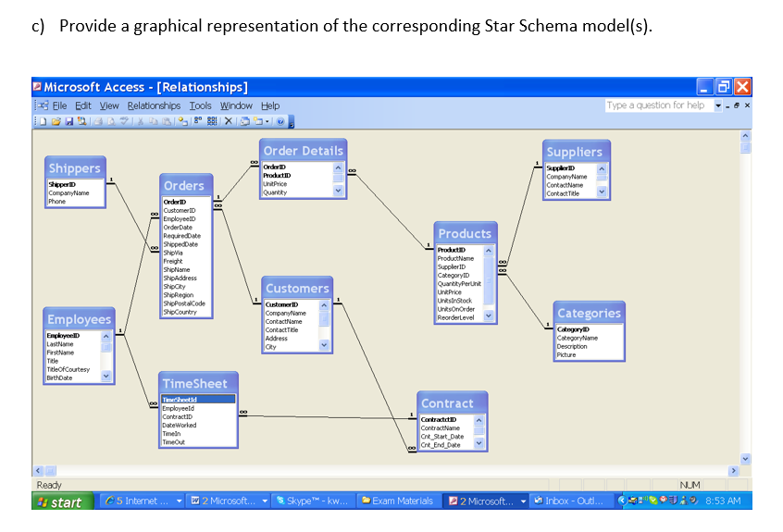Screen dimensions: 783x532
Task: Select ContractName field in Contract table
Action: [441, 427]
